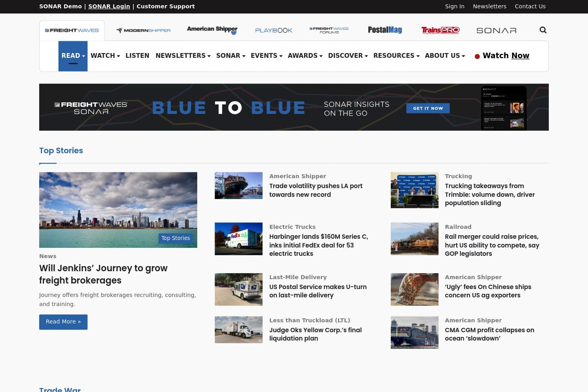
Task: Open the Postal Service van thumbnail
Action: (238, 289)
